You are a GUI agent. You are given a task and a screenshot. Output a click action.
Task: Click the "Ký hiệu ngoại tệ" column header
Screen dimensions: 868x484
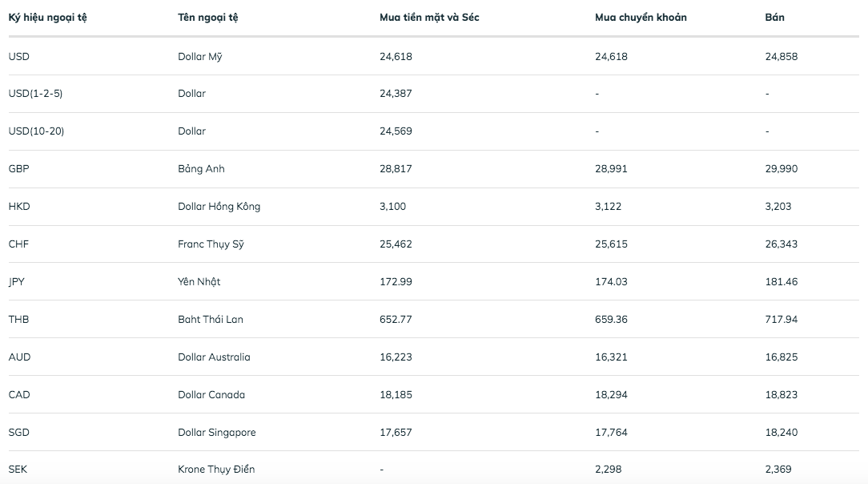coord(47,18)
